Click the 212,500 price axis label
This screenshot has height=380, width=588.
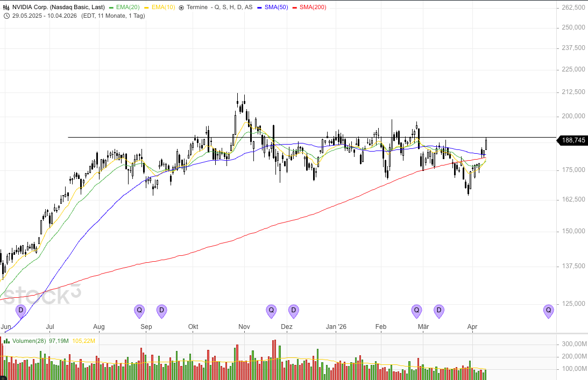click(573, 92)
